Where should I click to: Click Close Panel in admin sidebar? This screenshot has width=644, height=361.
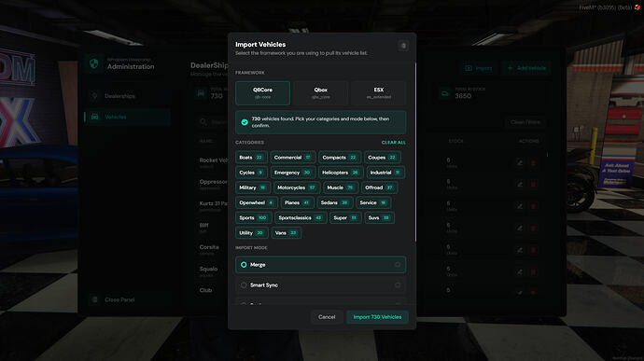(127, 299)
